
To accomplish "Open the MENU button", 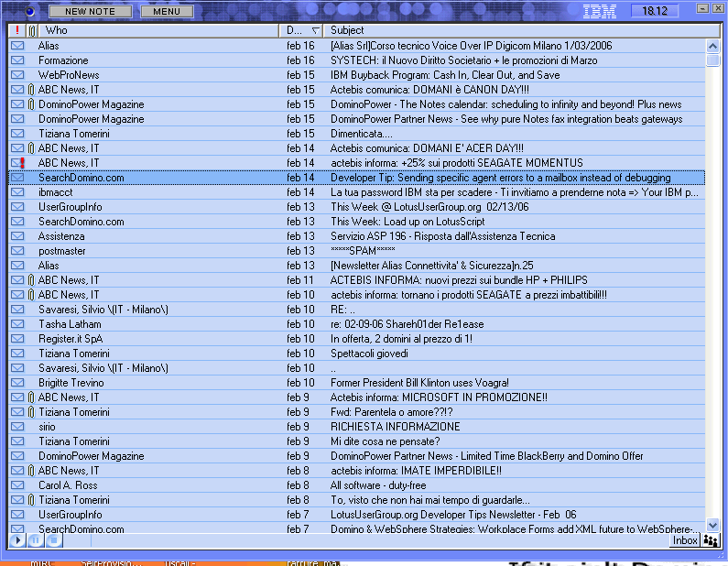I will [167, 11].
